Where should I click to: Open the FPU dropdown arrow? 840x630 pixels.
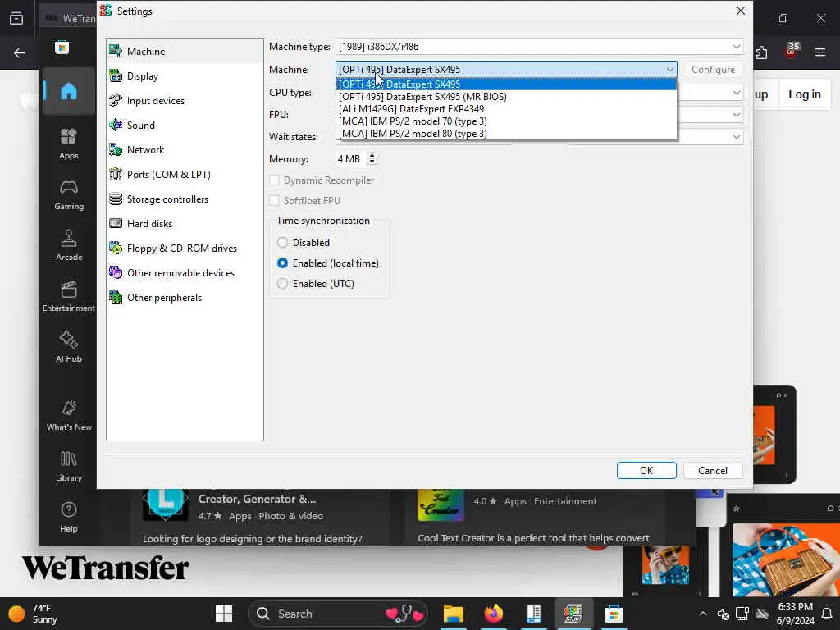[737, 115]
